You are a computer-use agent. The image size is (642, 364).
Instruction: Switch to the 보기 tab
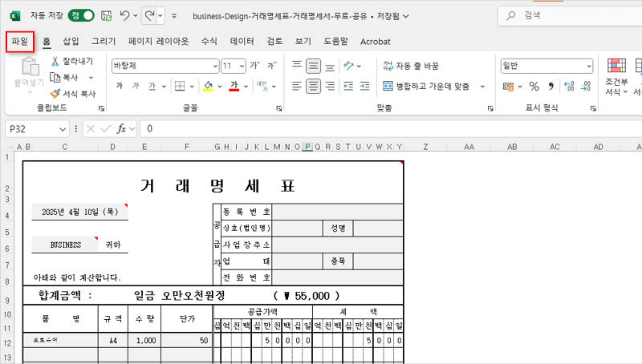303,42
